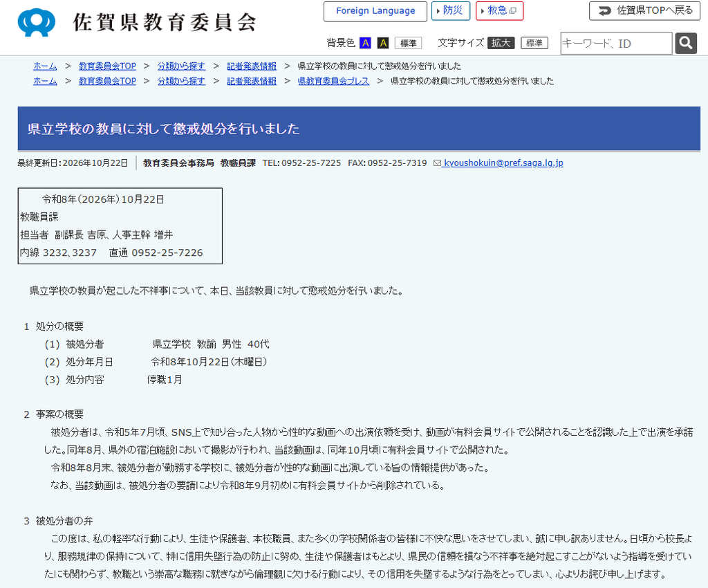Click the 3 被処分者の弁 section heading
Viewport: 708px width, 588px height.
coord(58,521)
